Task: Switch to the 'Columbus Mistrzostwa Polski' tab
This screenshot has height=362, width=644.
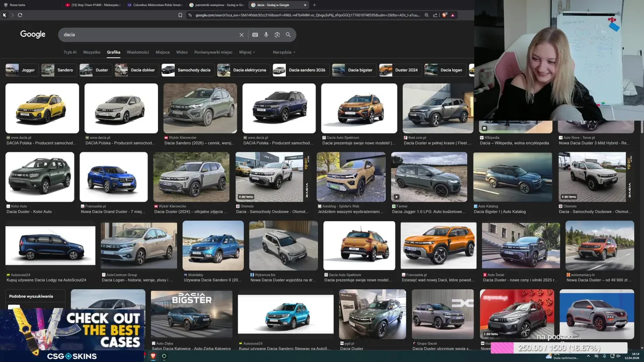Action: coord(155,5)
